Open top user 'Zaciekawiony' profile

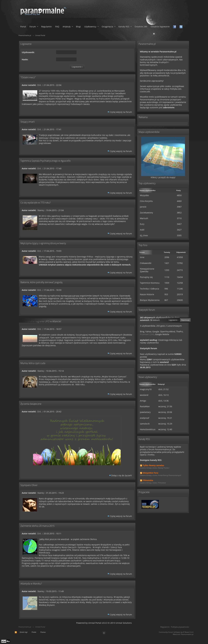[x=146, y=213]
